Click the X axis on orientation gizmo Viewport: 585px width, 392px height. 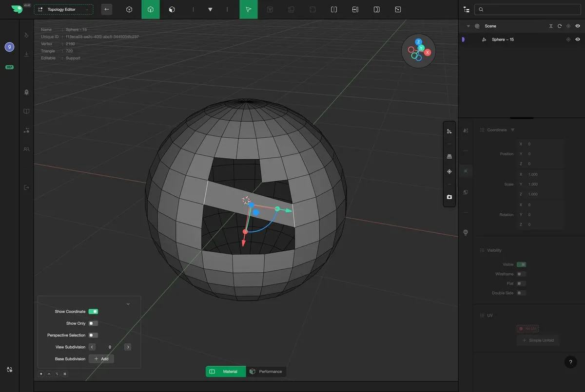(428, 52)
